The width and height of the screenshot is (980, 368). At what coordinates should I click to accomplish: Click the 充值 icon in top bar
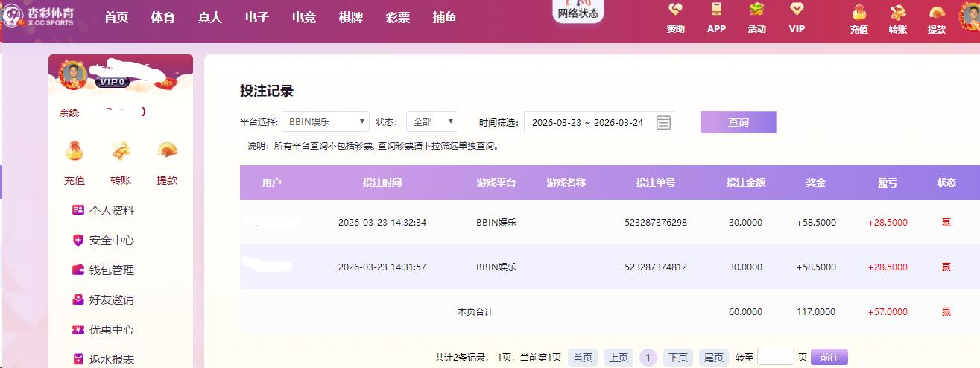pyautogui.click(x=859, y=12)
